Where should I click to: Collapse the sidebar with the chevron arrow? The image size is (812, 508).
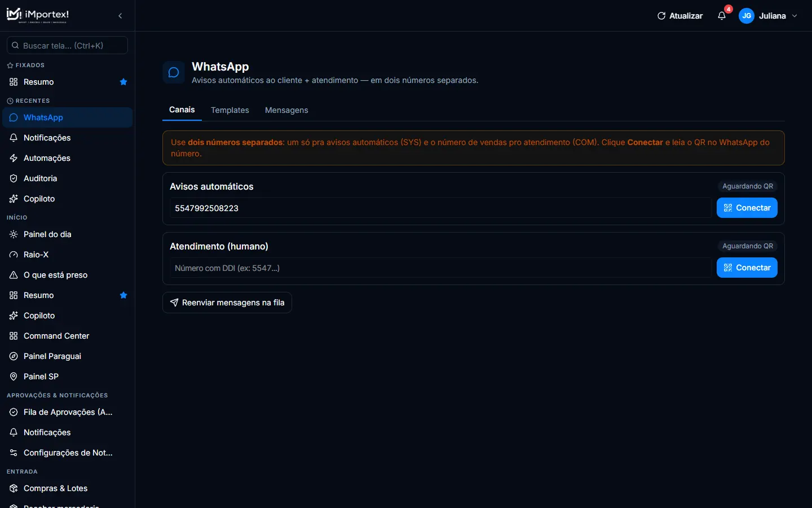(x=120, y=16)
